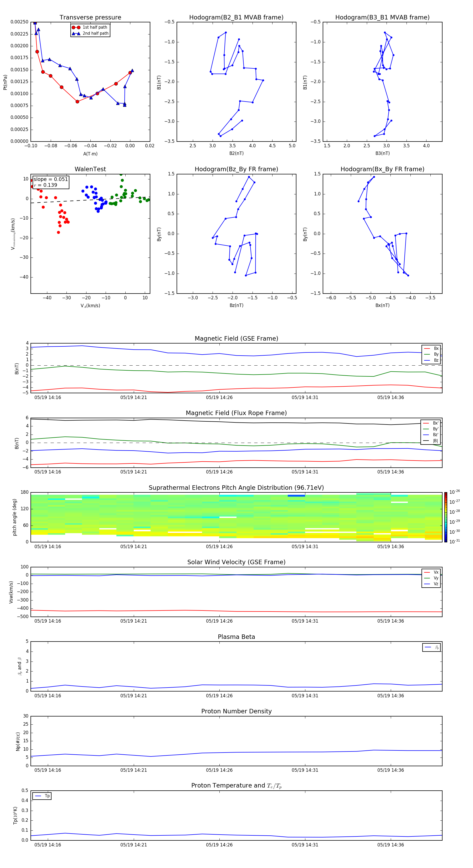Select the "slope = 0.051" annotation
Viewport: 473px width, 868px height.
tap(51, 179)
